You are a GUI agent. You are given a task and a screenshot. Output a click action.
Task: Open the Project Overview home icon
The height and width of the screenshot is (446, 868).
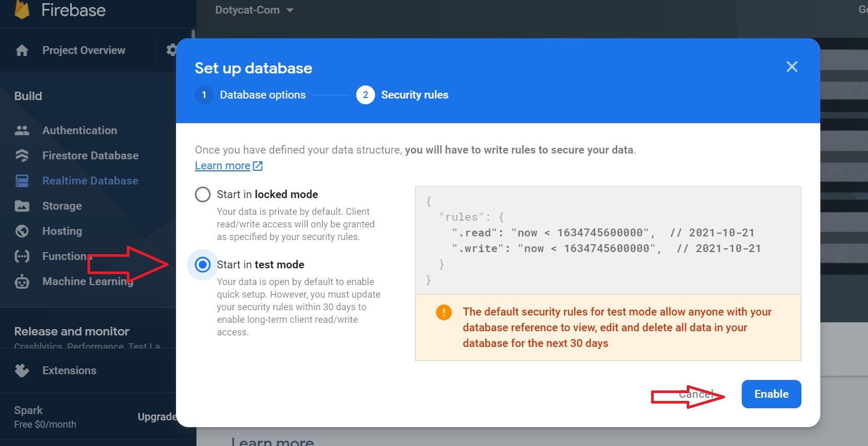click(22, 50)
